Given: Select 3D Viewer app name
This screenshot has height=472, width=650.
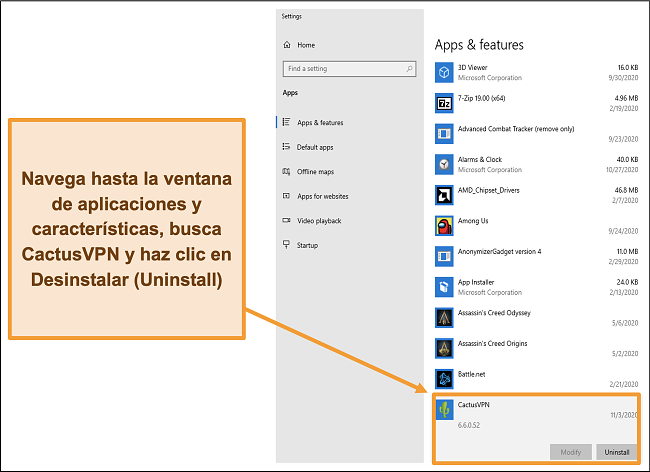Looking at the screenshot, I should [x=473, y=68].
